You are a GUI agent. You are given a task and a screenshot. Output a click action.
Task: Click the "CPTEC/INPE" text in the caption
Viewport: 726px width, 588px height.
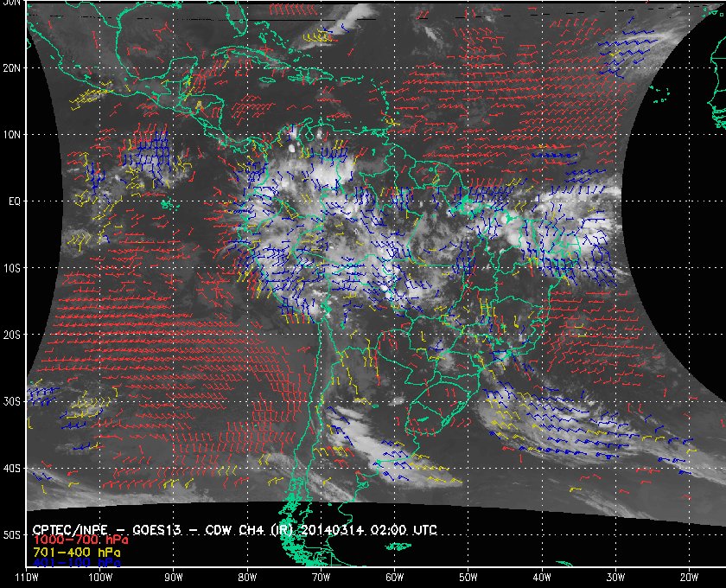pos(70,530)
